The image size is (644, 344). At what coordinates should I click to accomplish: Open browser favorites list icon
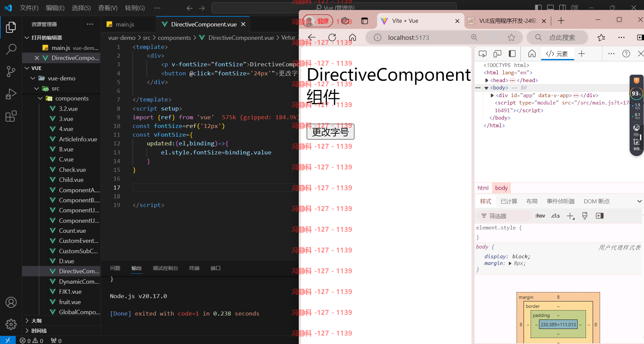point(601,38)
